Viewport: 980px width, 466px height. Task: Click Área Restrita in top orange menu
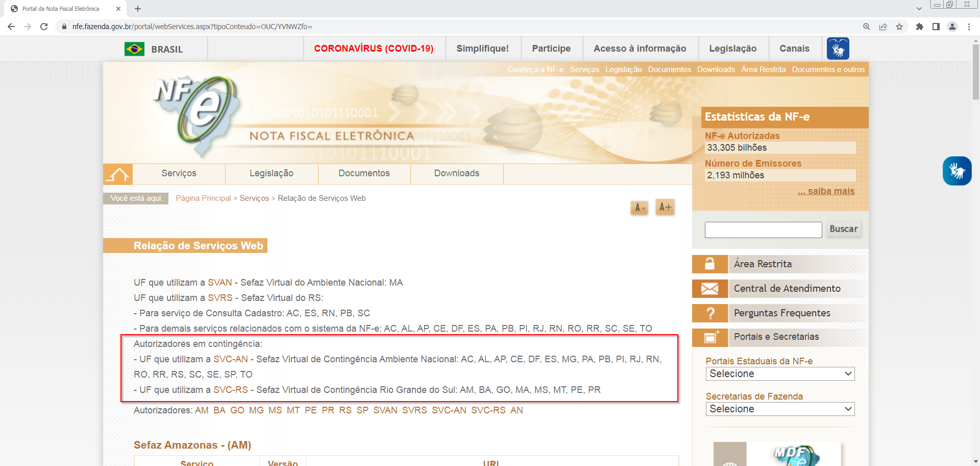coord(763,69)
